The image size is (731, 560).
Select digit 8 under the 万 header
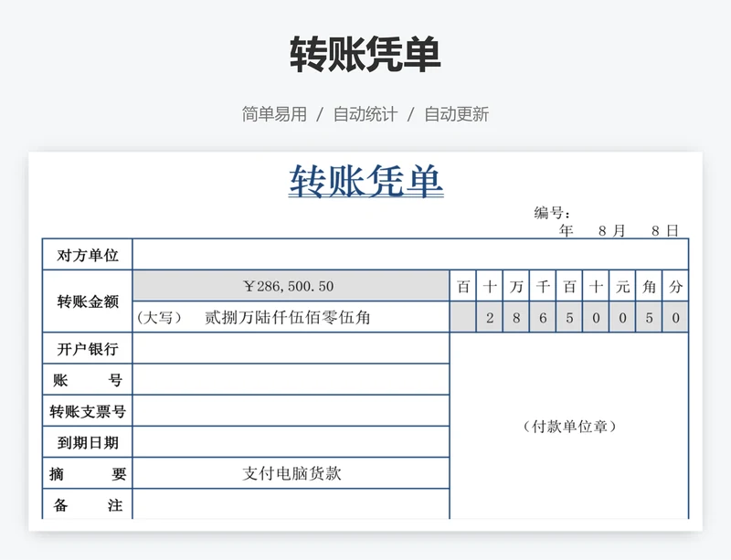[516, 317]
